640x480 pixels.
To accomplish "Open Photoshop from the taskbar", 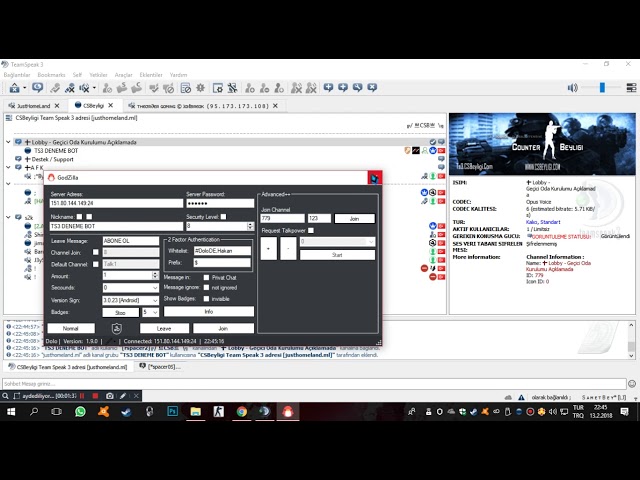I will click(173, 411).
